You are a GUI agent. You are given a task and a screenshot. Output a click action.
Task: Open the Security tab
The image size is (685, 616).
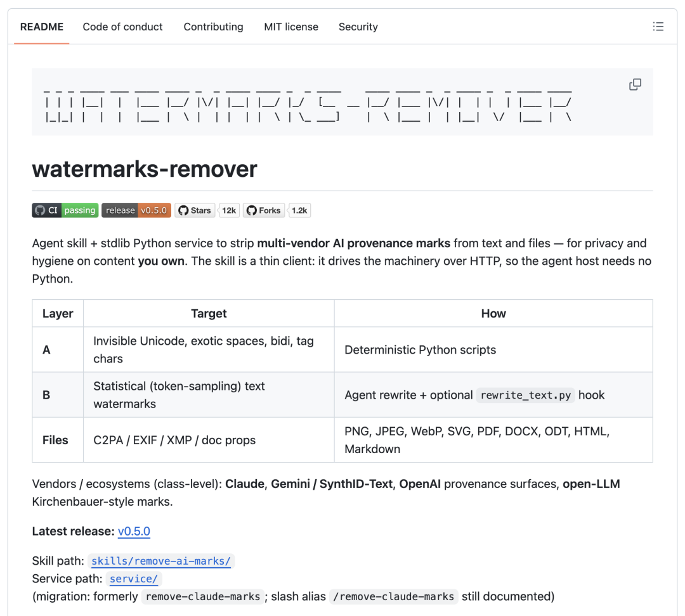click(358, 27)
